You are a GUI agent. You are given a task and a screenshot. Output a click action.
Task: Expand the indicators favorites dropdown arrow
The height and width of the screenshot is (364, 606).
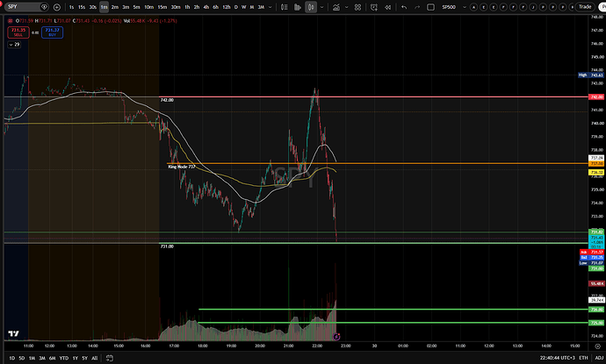pos(346,7)
